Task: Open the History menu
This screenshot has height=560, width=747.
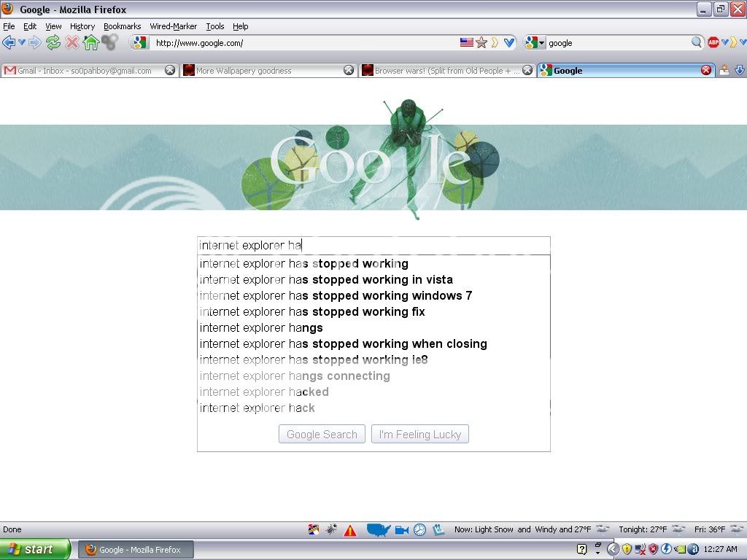Action: click(x=82, y=26)
